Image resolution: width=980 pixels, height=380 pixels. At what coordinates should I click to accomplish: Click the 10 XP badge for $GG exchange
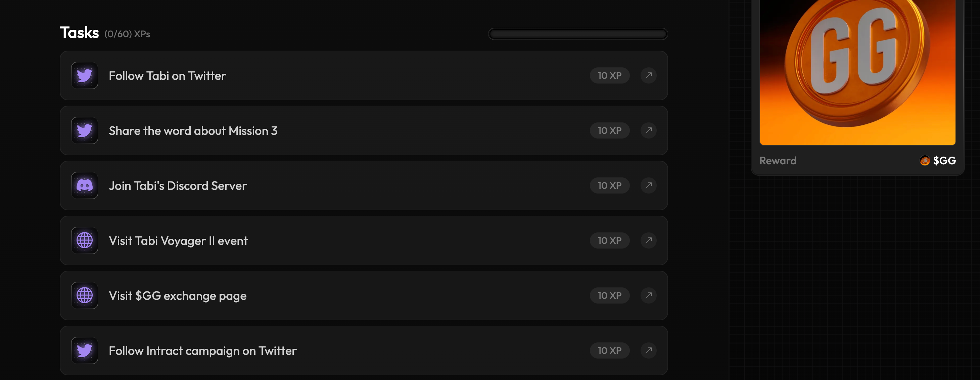609,295
